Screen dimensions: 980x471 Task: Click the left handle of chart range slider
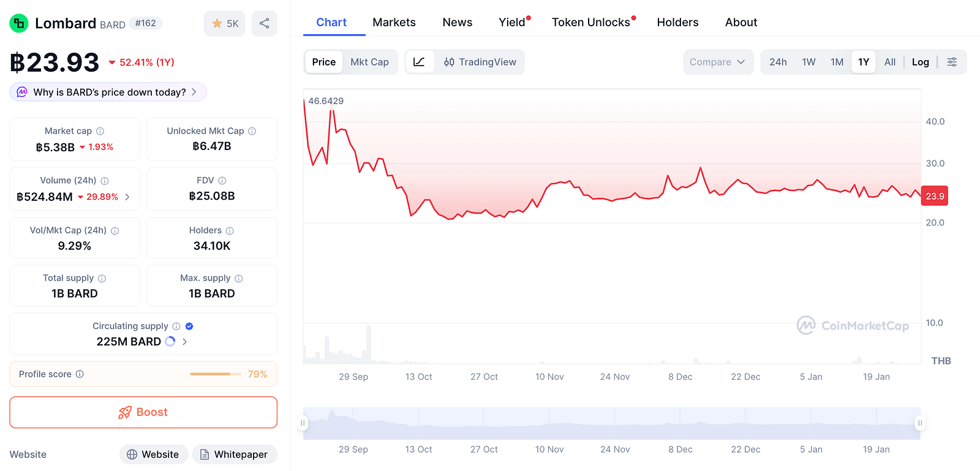click(x=303, y=423)
